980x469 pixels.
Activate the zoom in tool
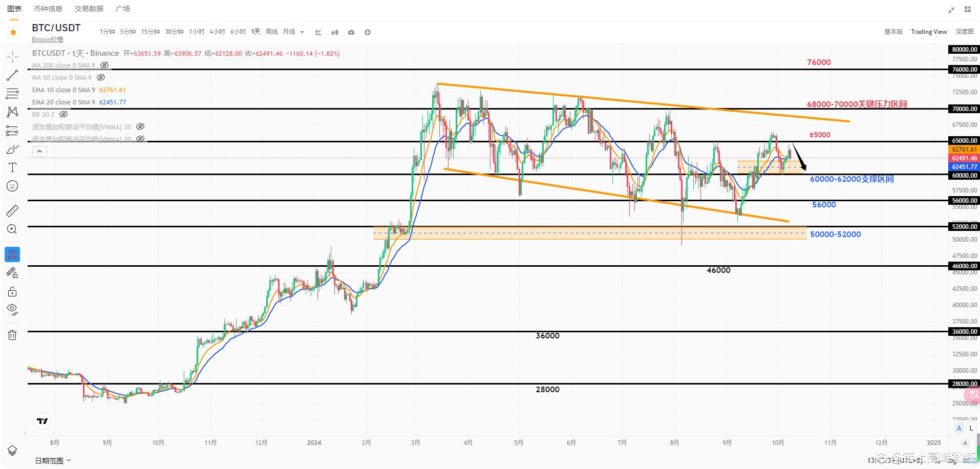tap(12, 229)
